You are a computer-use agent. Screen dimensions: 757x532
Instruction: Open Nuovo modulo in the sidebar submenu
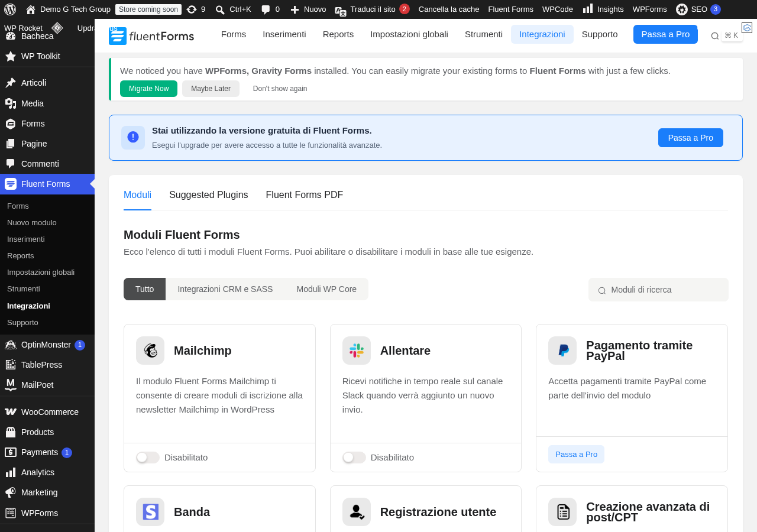(32, 223)
